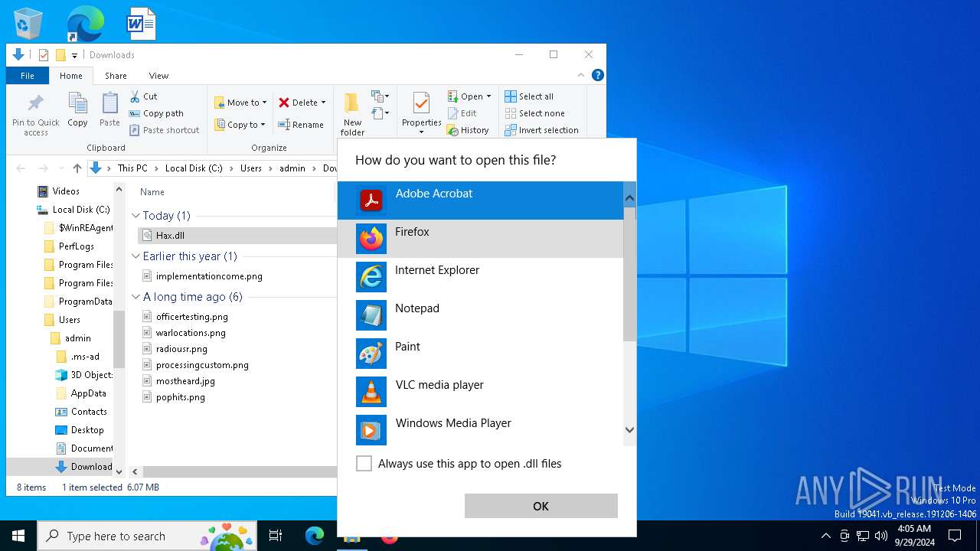Click Select all in the ribbon
The image size is (980, 551).
click(529, 96)
